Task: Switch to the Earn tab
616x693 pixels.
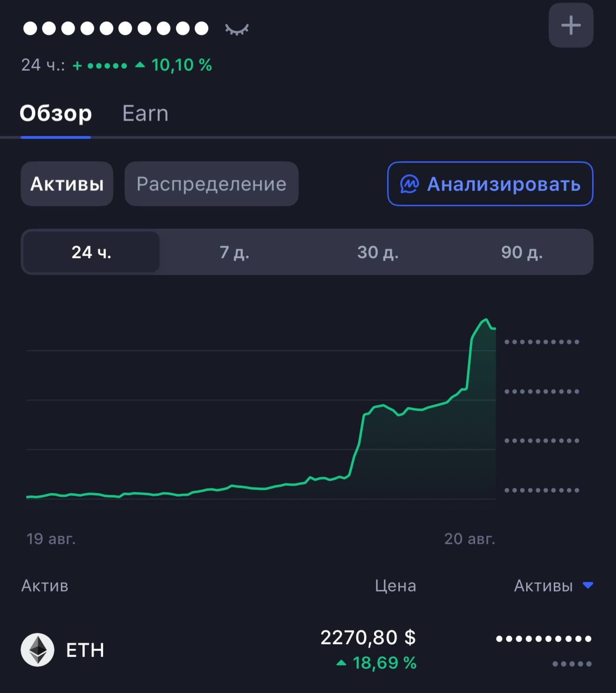Action: point(145,114)
